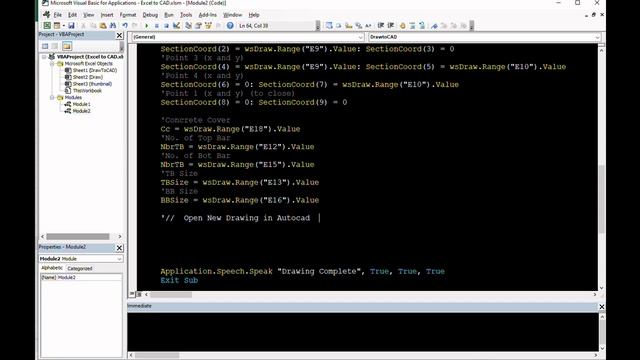This screenshot has width=640, height=360.
Task: Click the Outdent icon in Edit toolbar
Action: point(391,26)
